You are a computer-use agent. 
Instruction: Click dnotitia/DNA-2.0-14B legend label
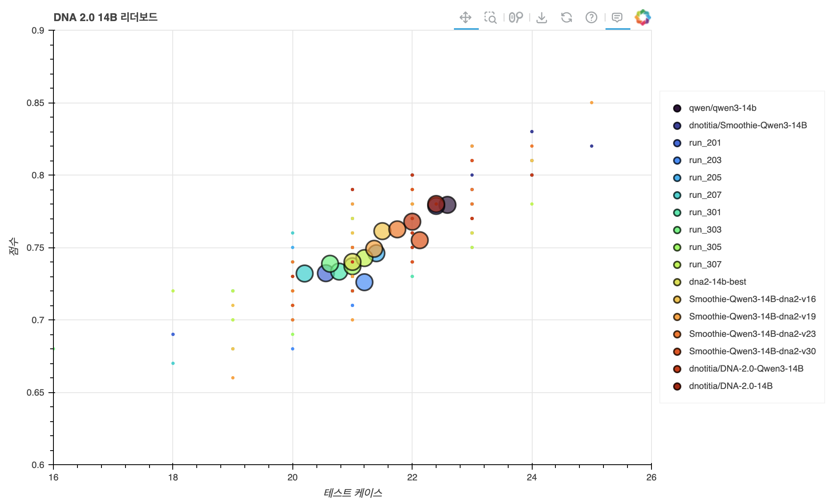[731, 386]
